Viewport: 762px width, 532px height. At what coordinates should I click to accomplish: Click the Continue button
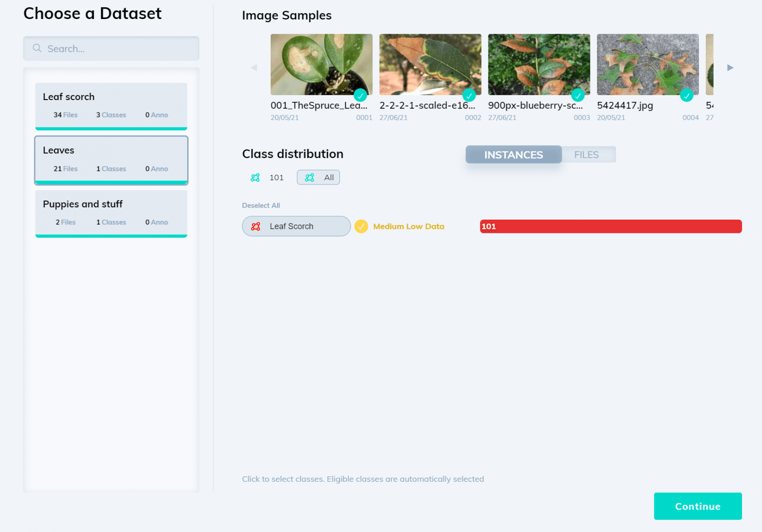[x=698, y=506]
